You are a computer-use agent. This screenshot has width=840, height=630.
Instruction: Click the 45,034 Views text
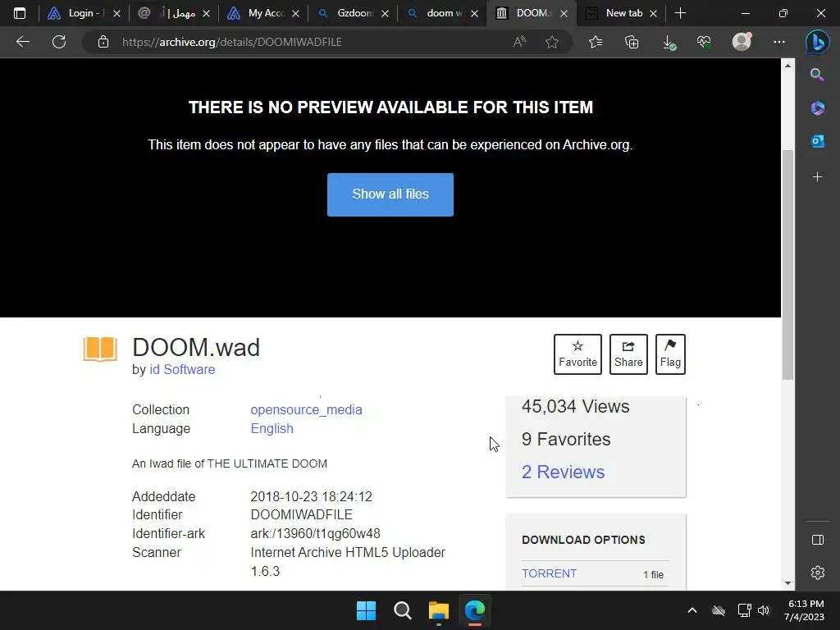575,407
